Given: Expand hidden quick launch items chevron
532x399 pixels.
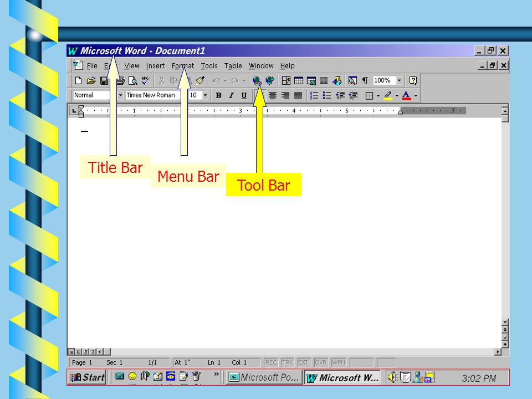Looking at the screenshot, I should point(217,374).
